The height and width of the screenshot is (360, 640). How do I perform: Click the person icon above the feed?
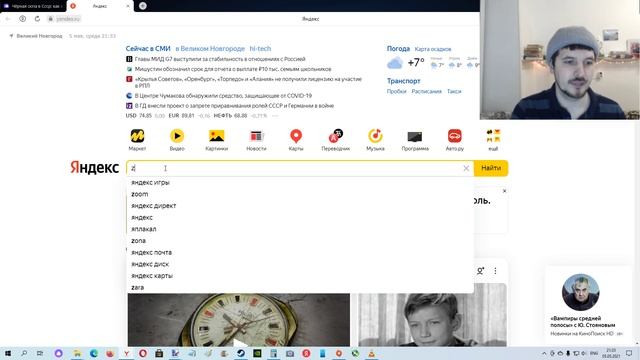click(x=480, y=271)
